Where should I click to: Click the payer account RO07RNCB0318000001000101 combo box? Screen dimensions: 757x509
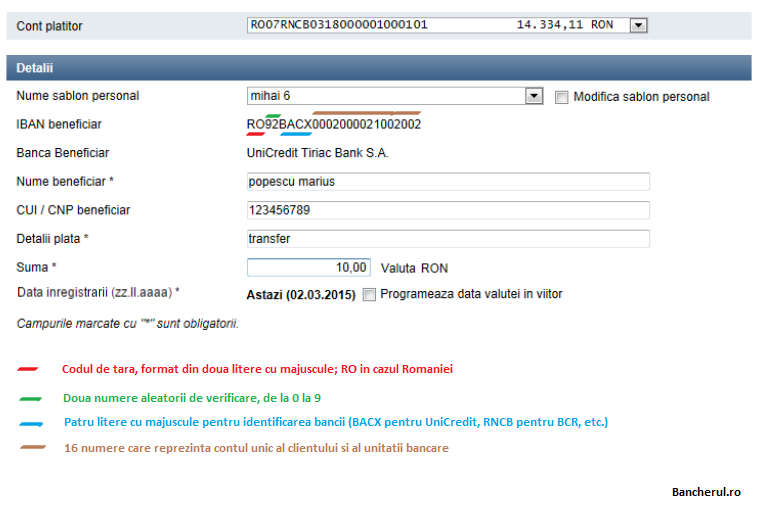(447, 25)
